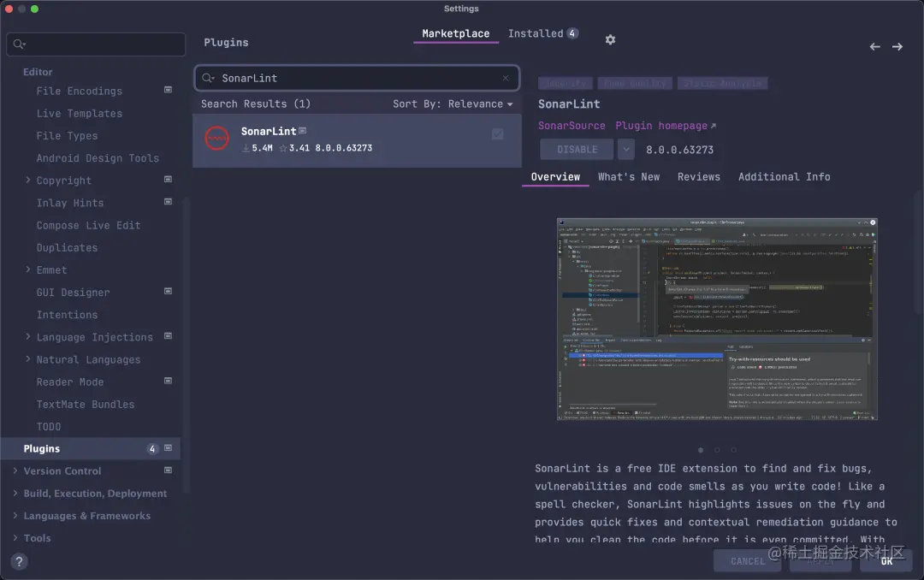924x580 pixels.
Task: Open the help question mark button
Action: point(19,562)
